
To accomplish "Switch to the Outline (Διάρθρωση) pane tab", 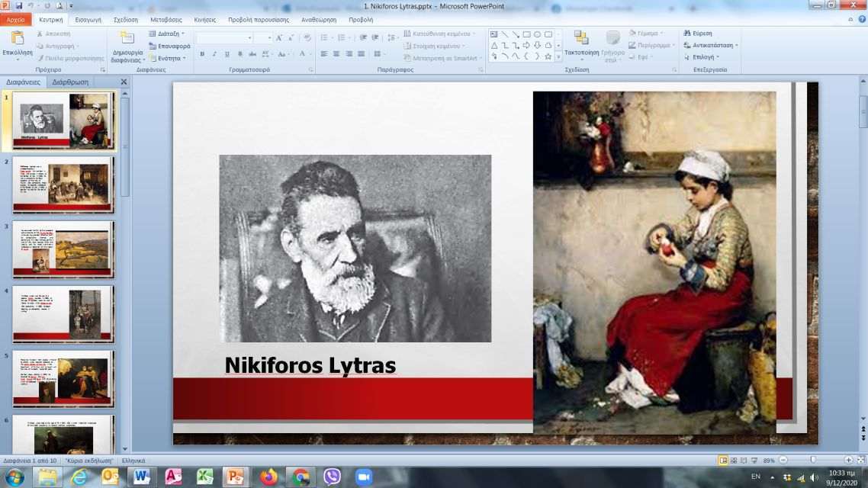I will pyautogui.click(x=70, y=82).
